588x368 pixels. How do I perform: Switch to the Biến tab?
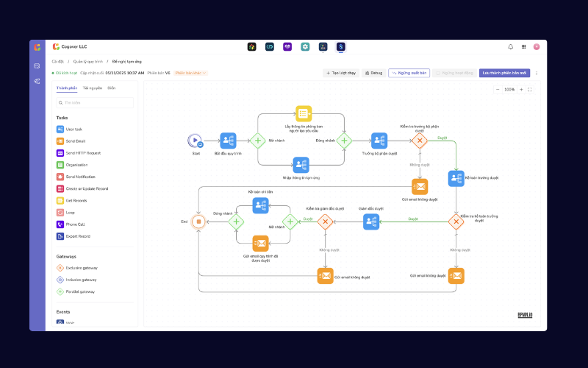(112, 88)
